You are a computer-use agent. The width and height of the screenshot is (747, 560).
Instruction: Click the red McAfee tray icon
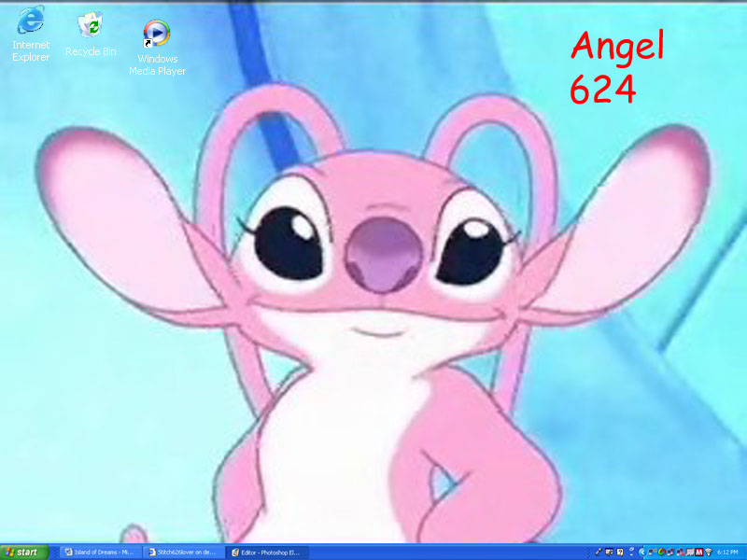click(x=698, y=551)
